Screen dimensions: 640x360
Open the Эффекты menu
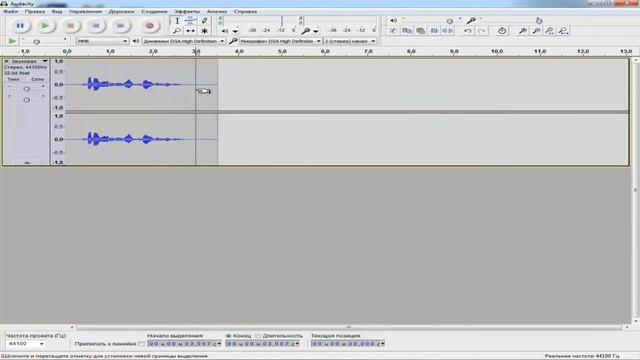click(x=187, y=11)
